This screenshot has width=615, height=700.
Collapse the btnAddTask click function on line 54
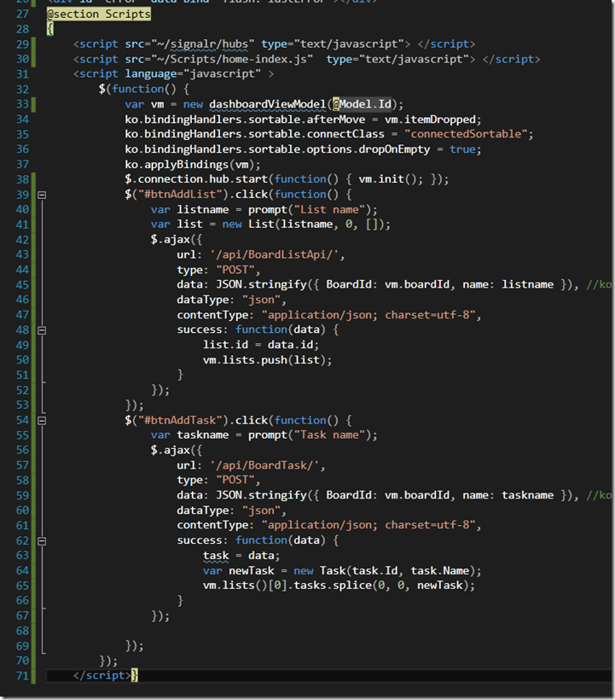coord(42,421)
